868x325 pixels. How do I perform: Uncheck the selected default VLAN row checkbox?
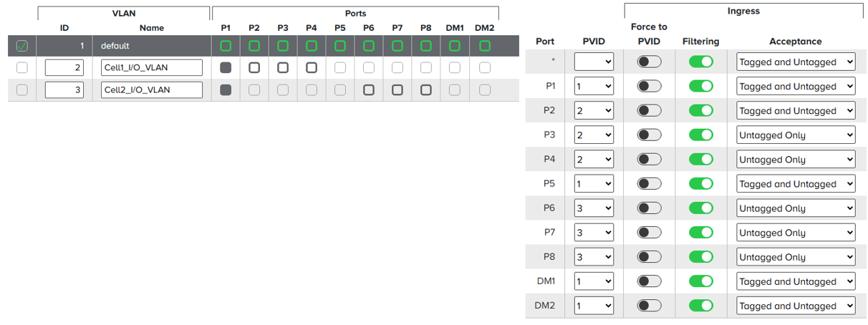21,46
